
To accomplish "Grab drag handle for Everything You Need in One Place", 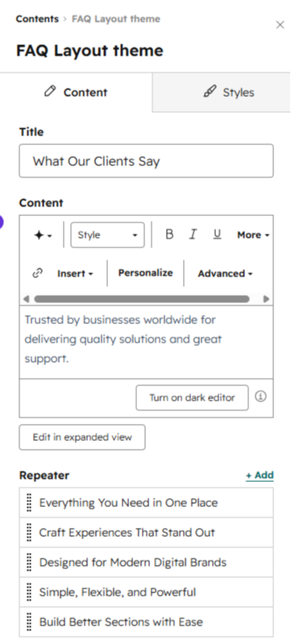I will point(29,503).
